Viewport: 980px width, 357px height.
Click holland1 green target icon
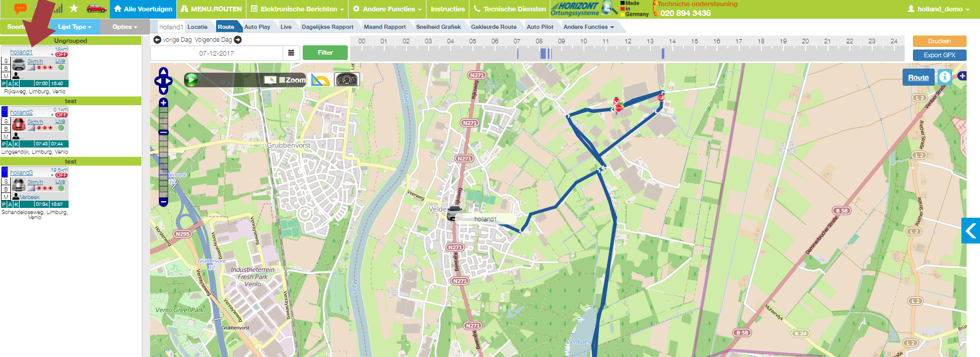[x=61, y=67]
